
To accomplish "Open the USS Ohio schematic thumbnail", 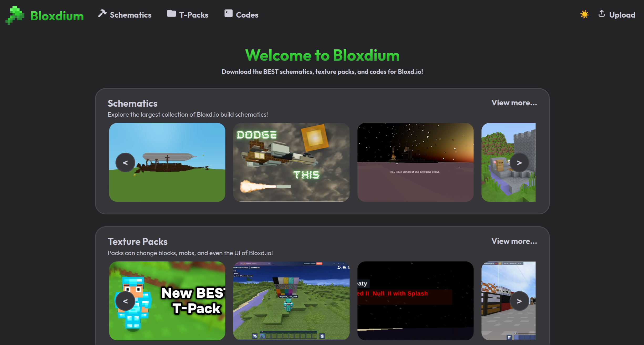I will pyautogui.click(x=415, y=162).
